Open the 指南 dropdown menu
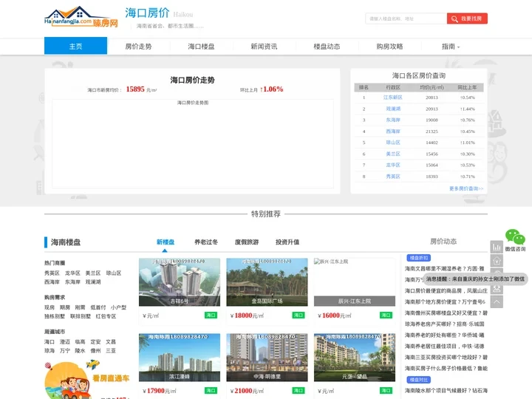The image size is (532, 399). coord(451,47)
